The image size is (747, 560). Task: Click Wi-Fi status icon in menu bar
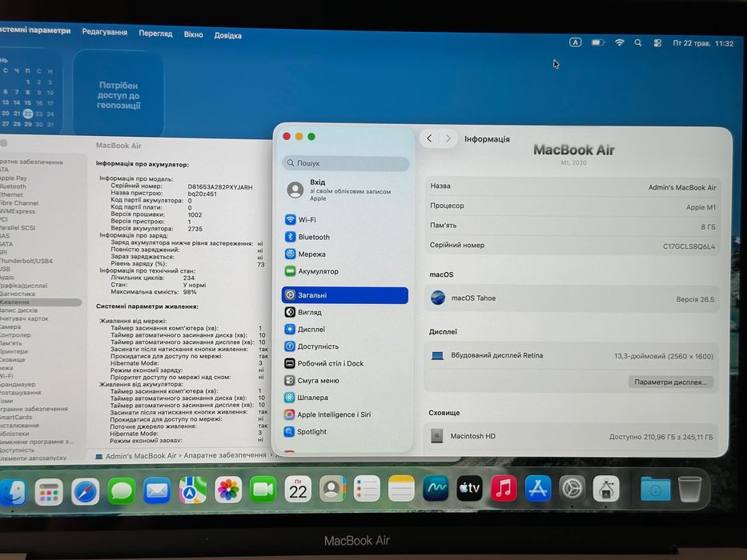[x=619, y=42]
